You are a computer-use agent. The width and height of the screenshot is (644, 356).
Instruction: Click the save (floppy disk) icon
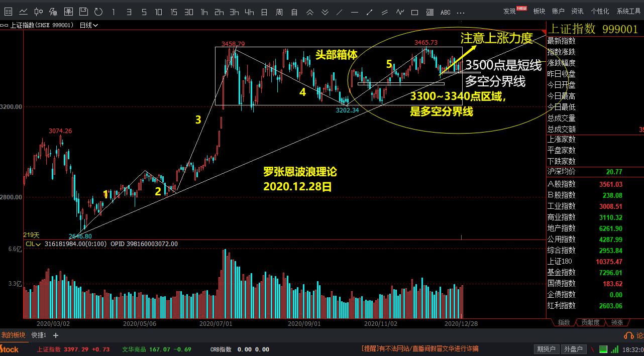[x=84, y=12]
